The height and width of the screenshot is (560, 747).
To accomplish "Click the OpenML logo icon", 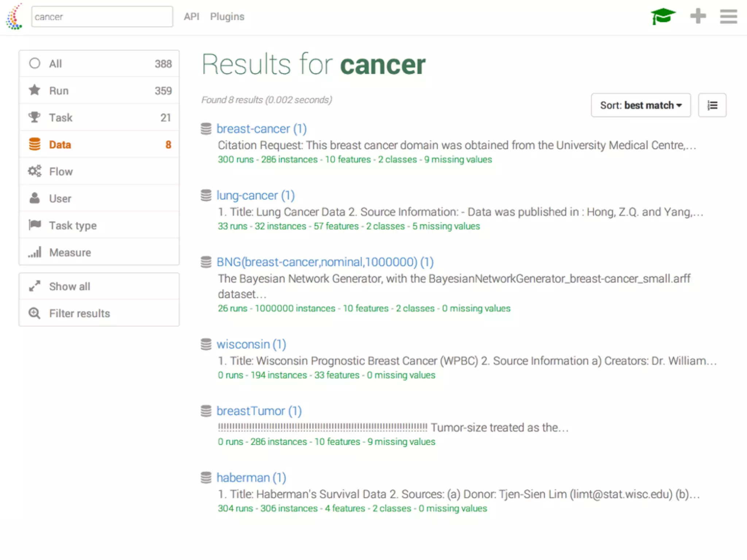I will pos(15,17).
